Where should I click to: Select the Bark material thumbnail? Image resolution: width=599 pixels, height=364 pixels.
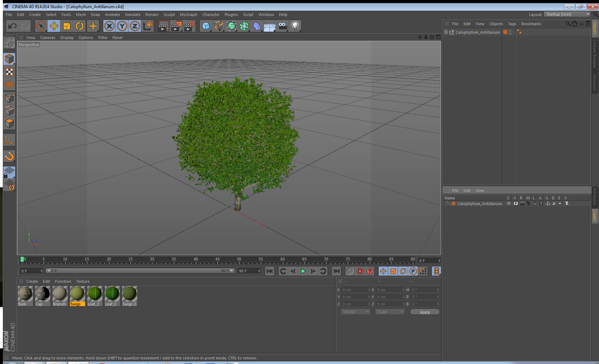tap(25, 296)
